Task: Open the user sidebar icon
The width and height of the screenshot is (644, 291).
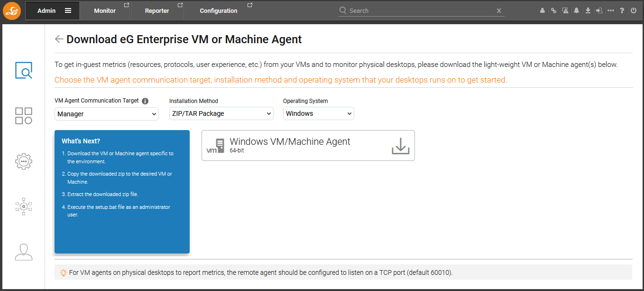Action: (x=24, y=252)
